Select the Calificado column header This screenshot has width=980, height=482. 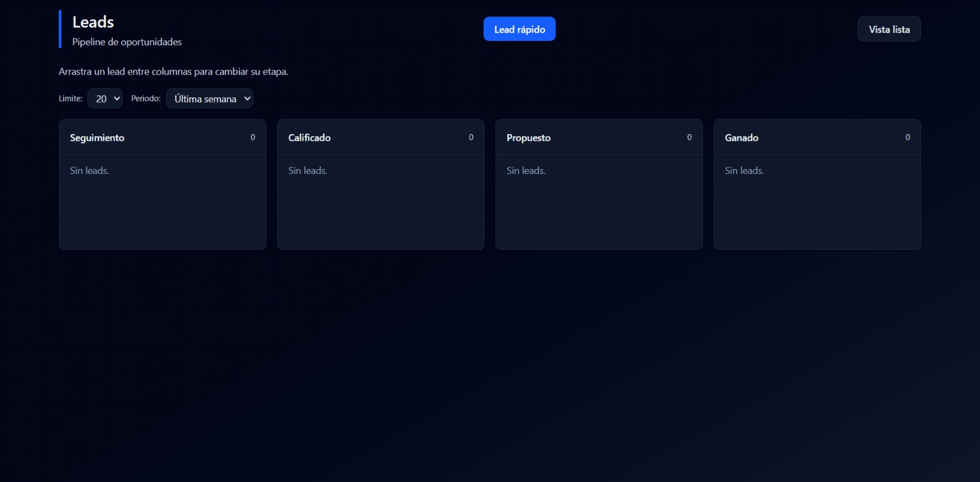[x=309, y=138]
